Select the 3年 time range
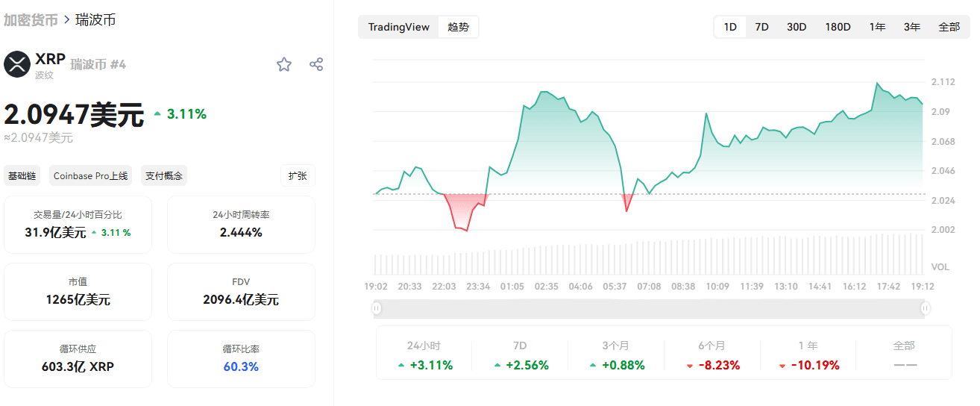980x406 pixels. (x=911, y=27)
